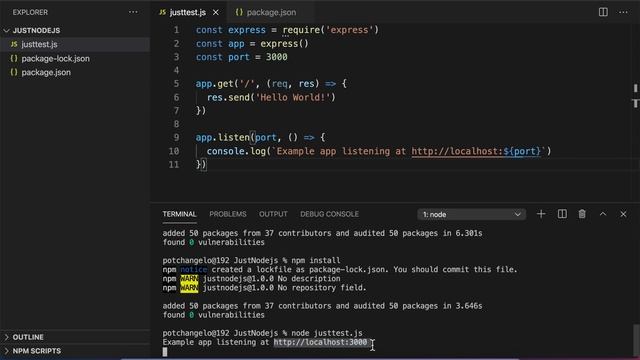Click the split editor icon
This screenshot has height=360, width=640.
coord(603,12)
